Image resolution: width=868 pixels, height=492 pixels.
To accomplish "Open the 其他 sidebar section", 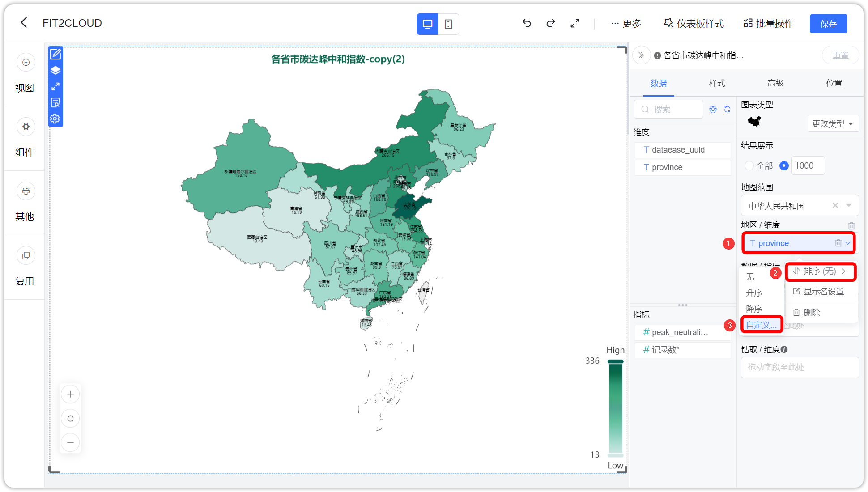I will click(x=25, y=203).
